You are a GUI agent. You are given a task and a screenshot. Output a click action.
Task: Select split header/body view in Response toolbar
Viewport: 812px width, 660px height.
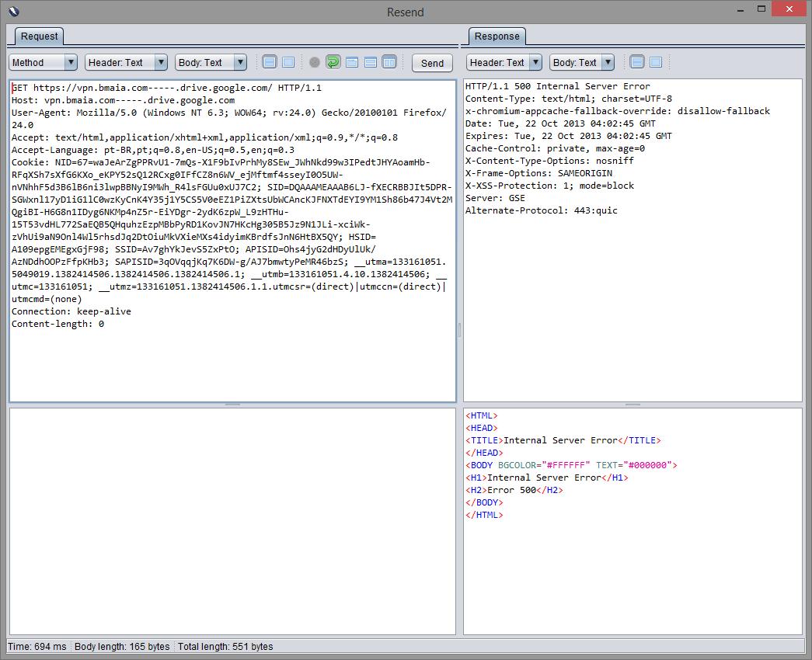637,63
